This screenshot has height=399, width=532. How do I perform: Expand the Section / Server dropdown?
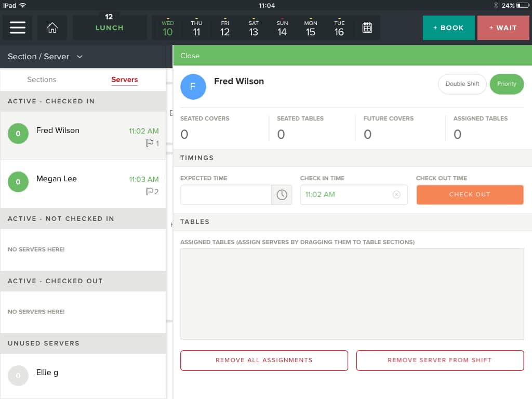(45, 57)
